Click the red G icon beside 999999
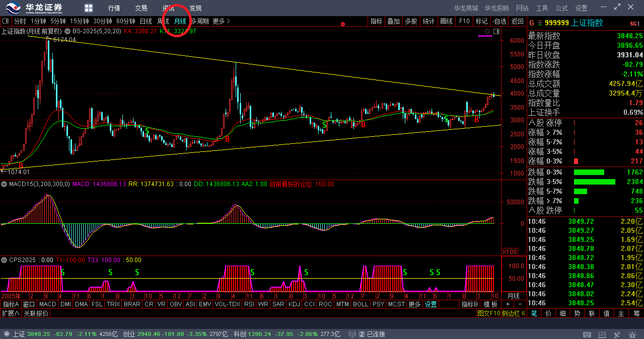This screenshot has height=339, width=644. tap(532, 23)
